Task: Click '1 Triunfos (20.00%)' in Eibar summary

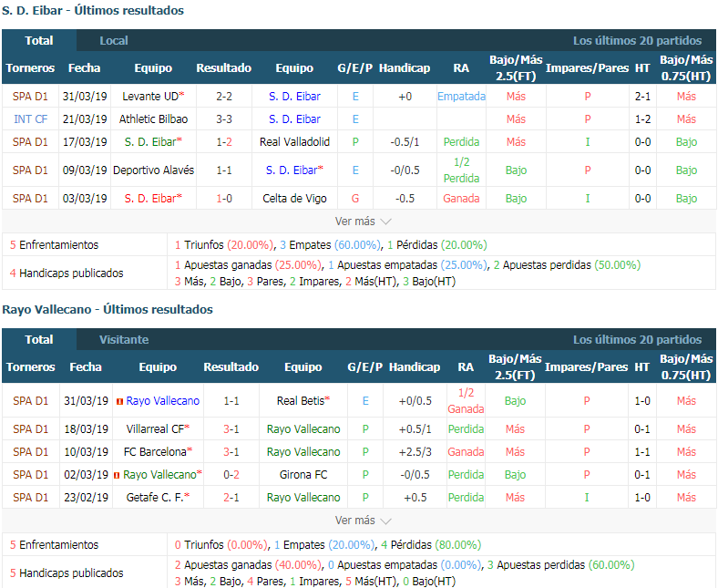Action: click(224, 244)
